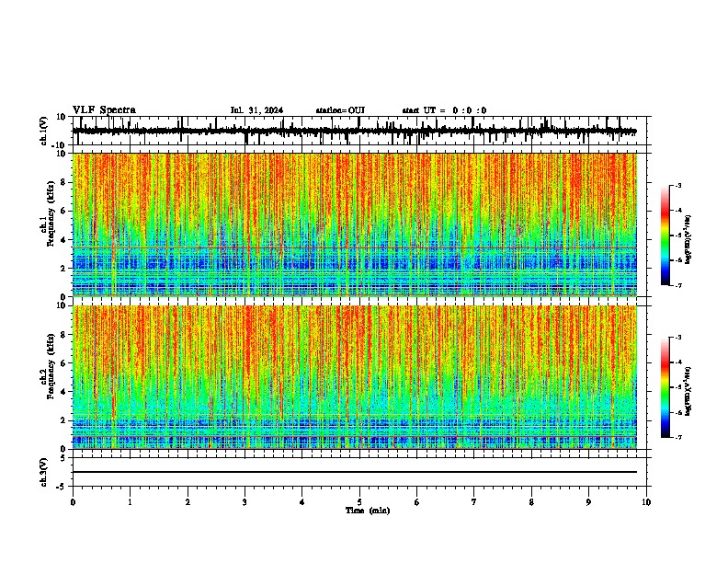The height and width of the screenshot is (563, 728).
Task: Click the '6' kHz tick on ch.1 frequency axis
Action: (63, 211)
